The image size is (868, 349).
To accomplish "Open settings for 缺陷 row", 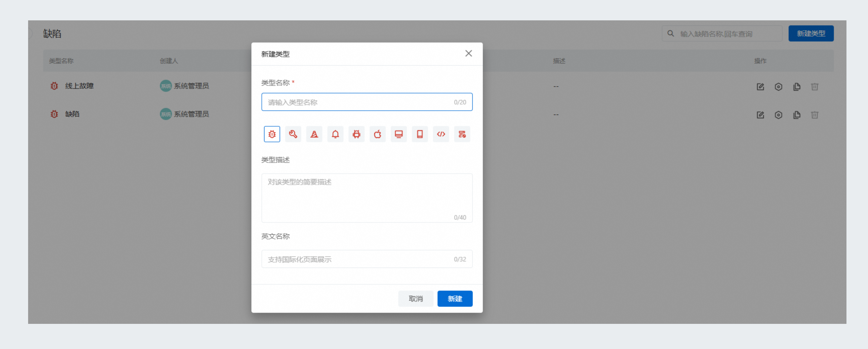I will tap(778, 115).
